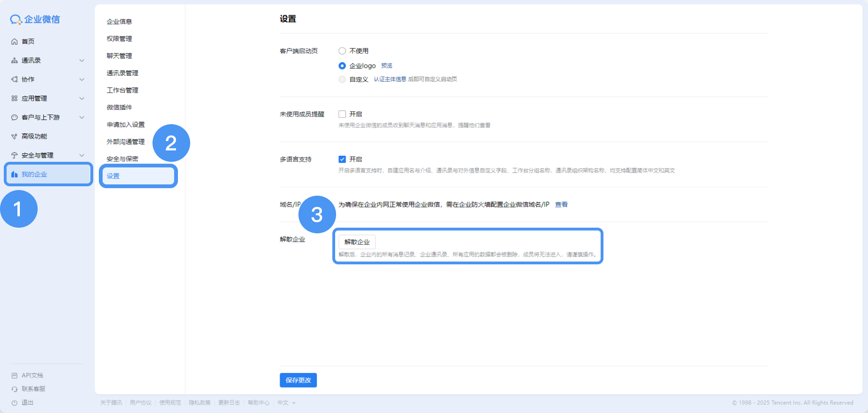Open 申请加入设置 submenu item
Image resolution: width=868 pixels, height=413 pixels.
pos(126,125)
